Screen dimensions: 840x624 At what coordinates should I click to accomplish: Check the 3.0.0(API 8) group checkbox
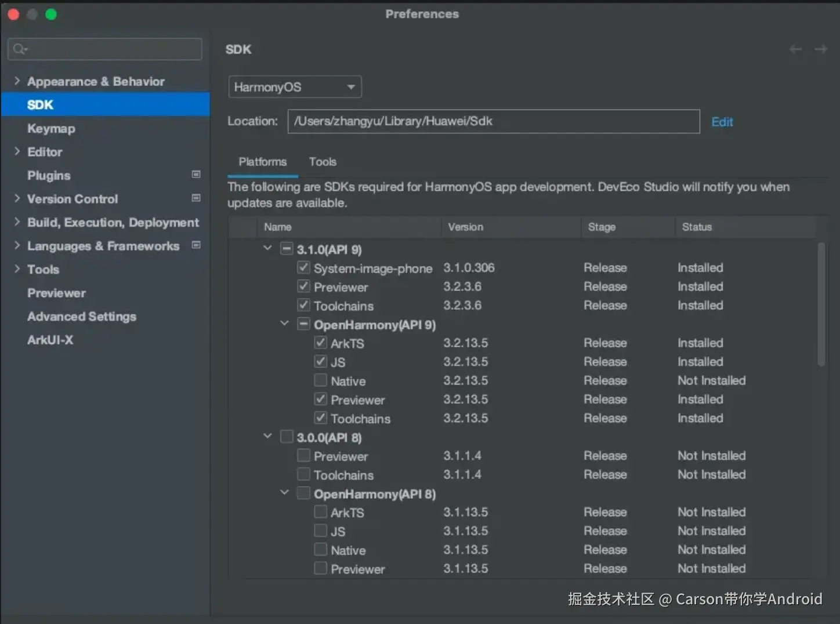point(287,437)
